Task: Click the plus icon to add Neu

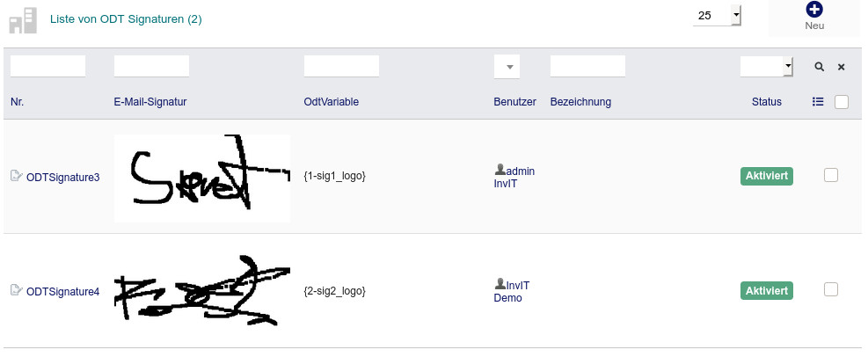Action: [813, 10]
